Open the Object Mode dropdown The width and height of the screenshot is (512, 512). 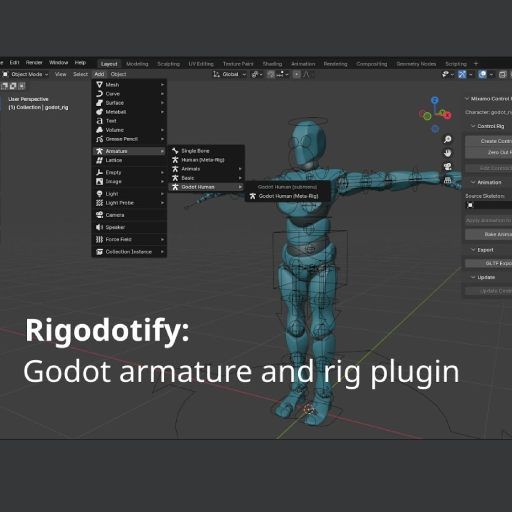(26, 74)
